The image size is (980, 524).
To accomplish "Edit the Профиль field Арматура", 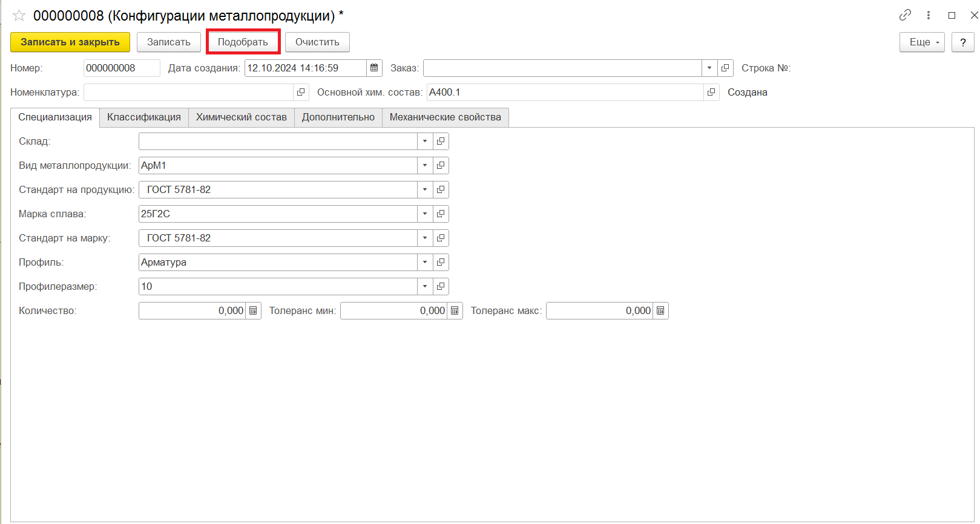I will tap(278, 262).
